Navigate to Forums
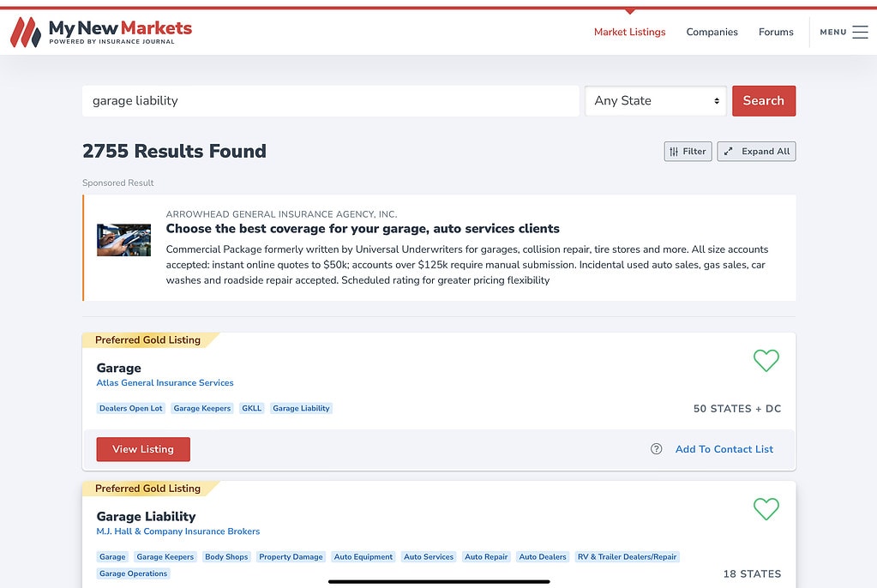Viewport: 877px width, 588px height. tap(776, 32)
